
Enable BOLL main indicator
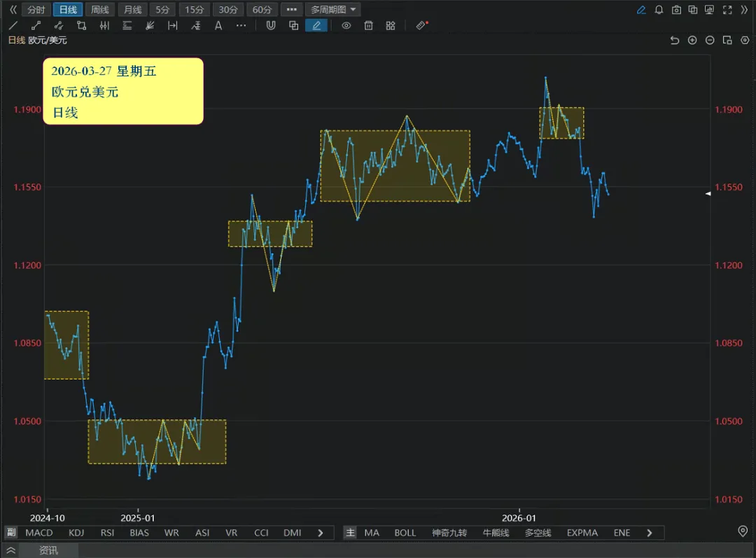(x=405, y=533)
